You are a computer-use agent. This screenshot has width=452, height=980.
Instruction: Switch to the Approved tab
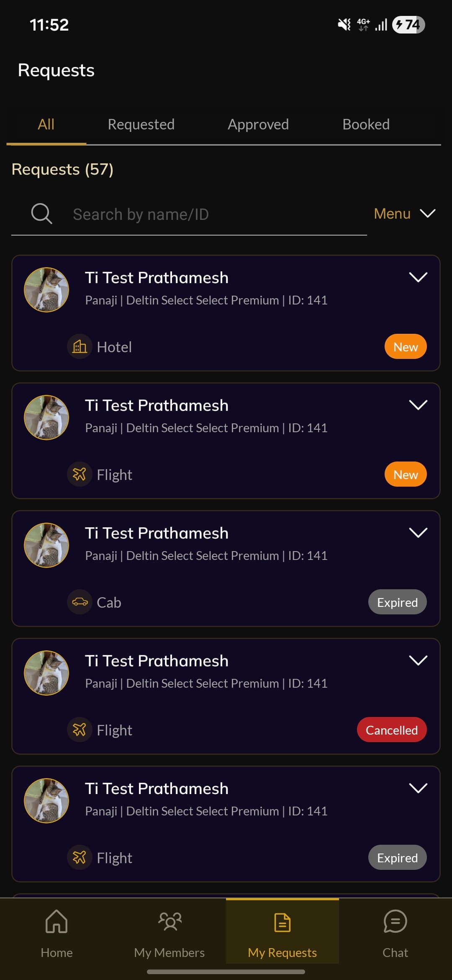pos(258,124)
